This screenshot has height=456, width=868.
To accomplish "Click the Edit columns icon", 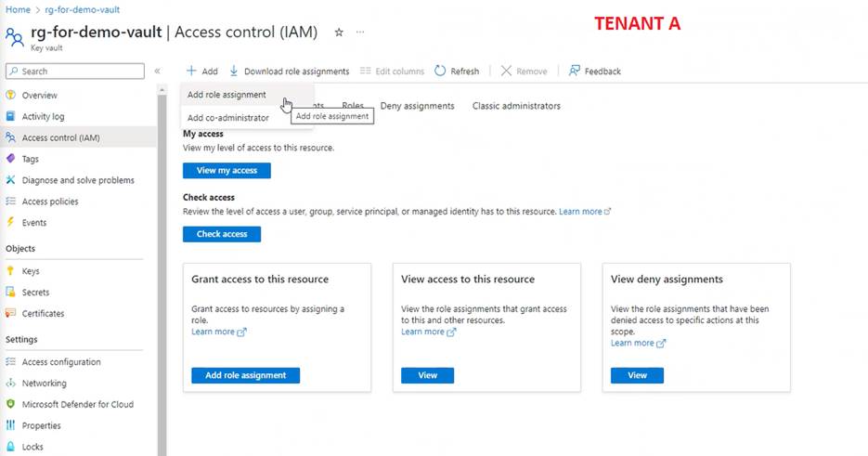I will [x=366, y=71].
